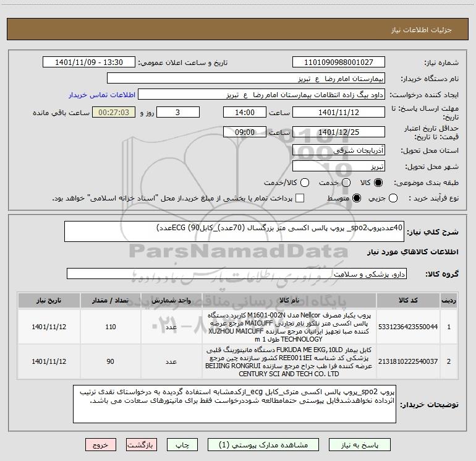Click the unit cell عدد in the FUKUDA row
This screenshot has width=476, height=461.
point(171,361)
